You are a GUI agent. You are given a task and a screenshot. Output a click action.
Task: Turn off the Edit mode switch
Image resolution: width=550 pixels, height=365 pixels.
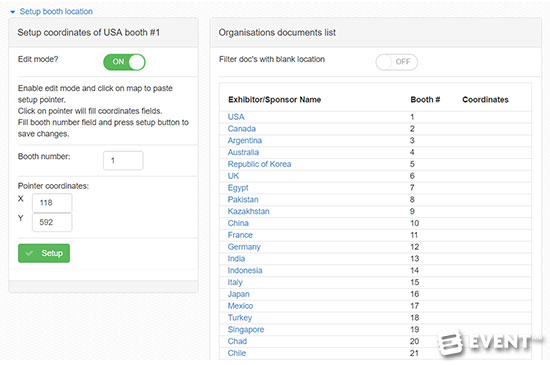(x=124, y=62)
